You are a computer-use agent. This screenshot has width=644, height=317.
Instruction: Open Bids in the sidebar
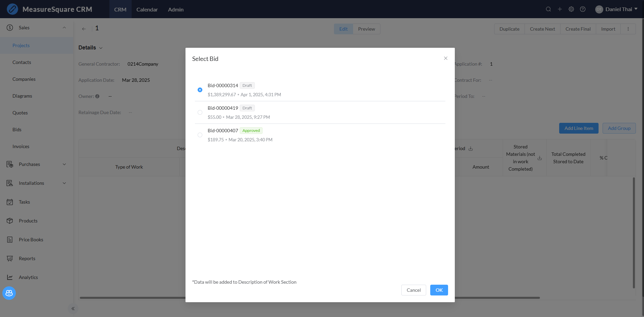[x=37, y=130]
